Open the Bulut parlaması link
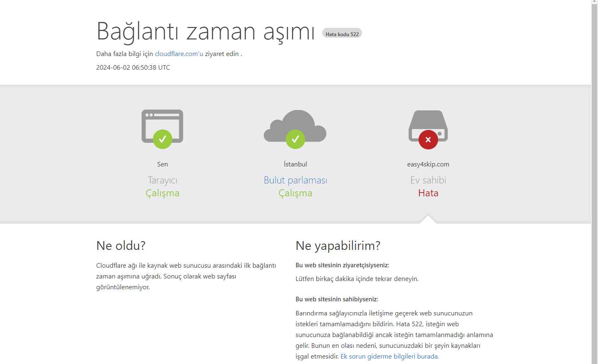The height and width of the screenshot is (364, 598). pyautogui.click(x=295, y=180)
